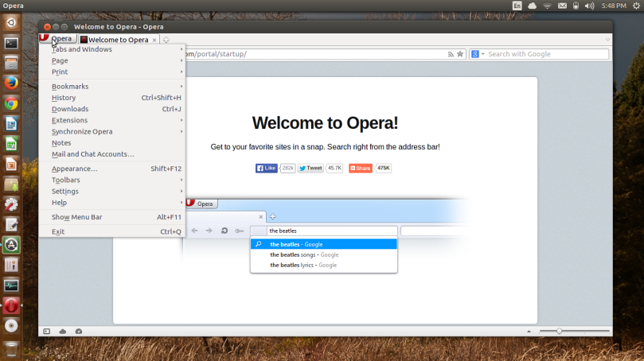644x361 pixels.
Task: Open System Monitor in launcher
Action: 11,285
